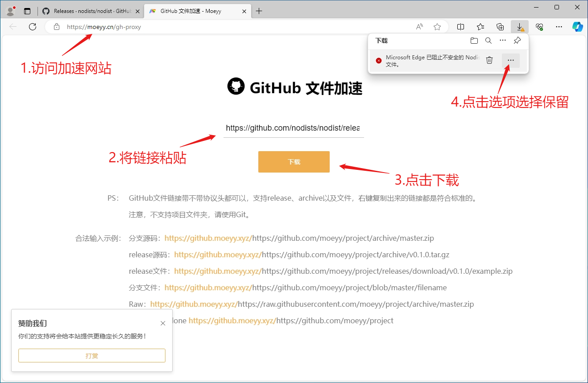Open release源码 github.moeyy.xyz example link
Viewport: 588px width, 383px height.
218,255
